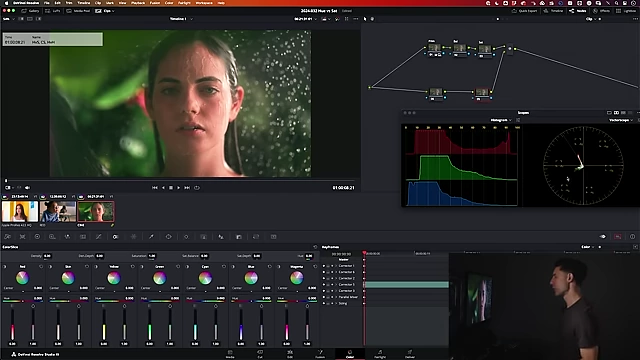This screenshot has height=360, width=640.
Task: Switch to the Deliver page tab
Action: coord(410,354)
